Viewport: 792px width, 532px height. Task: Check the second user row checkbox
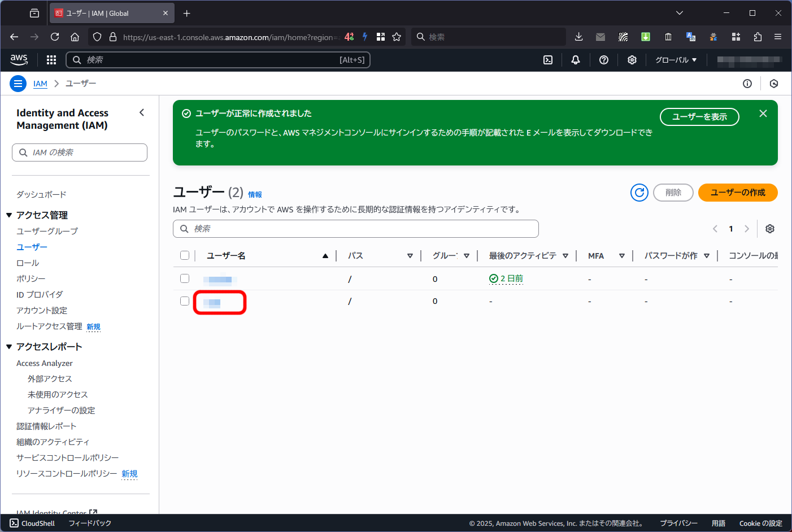click(x=185, y=301)
